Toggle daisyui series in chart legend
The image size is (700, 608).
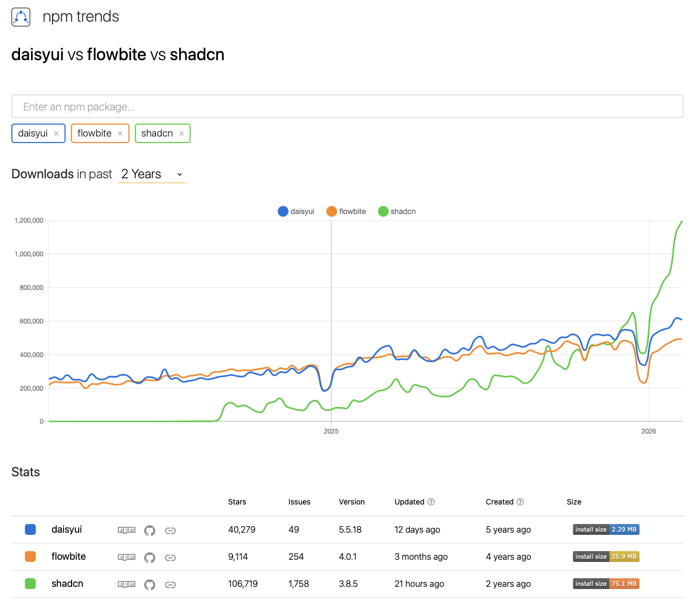tap(296, 211)
